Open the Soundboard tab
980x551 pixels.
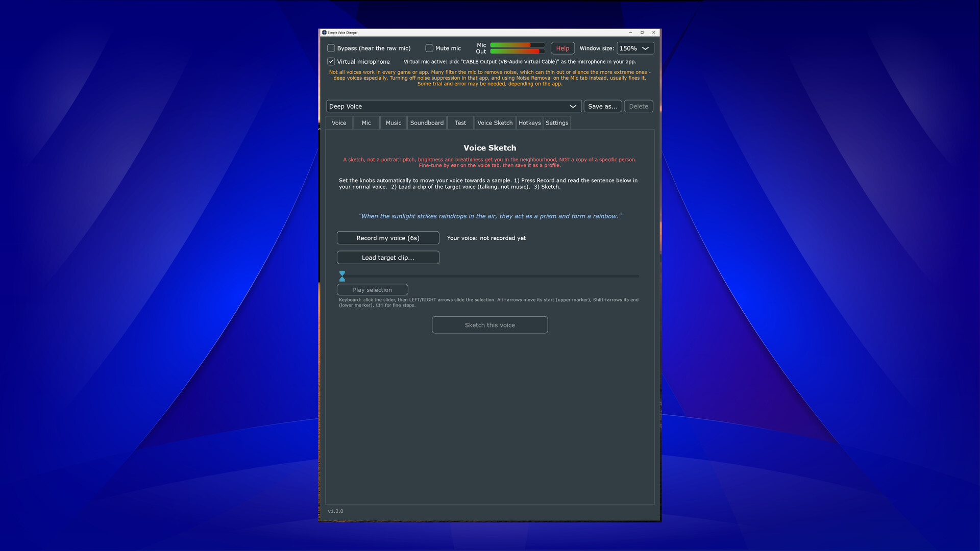(427, 123)
